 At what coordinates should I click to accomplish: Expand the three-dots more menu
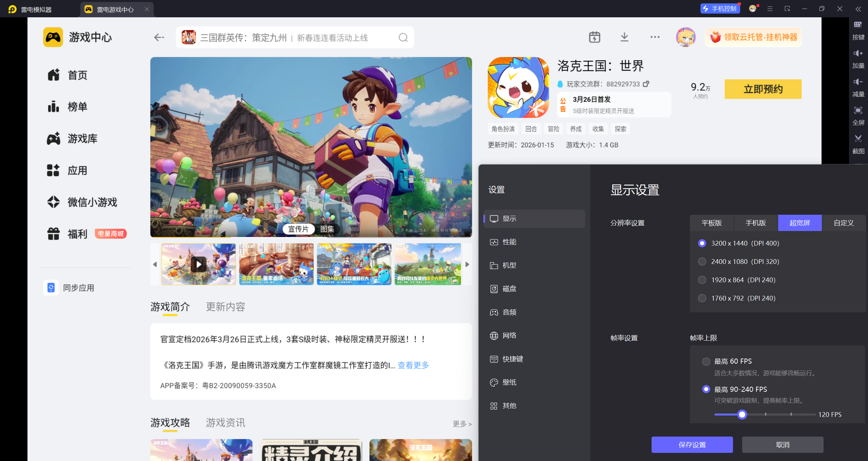click(655, 37)
